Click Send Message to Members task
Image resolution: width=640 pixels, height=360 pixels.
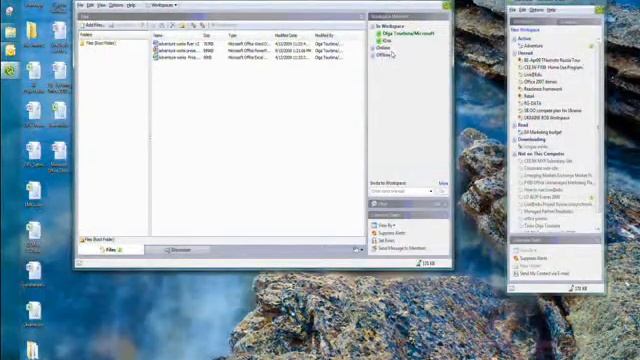[x=398, y=248]
